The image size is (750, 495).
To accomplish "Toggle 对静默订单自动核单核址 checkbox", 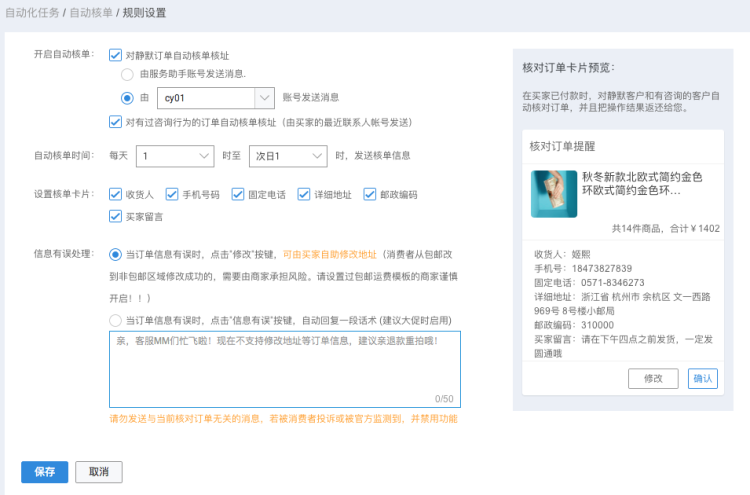I will coord(116,55).
